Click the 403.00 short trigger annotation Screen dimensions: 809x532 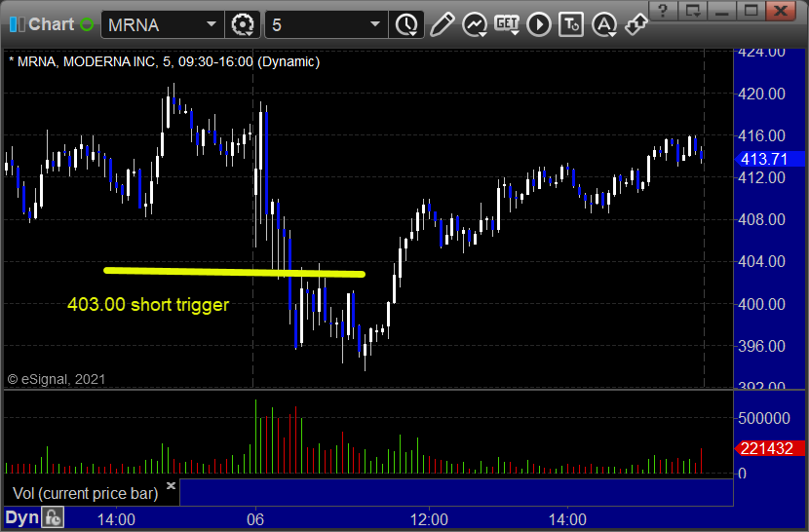pos(148,304)
